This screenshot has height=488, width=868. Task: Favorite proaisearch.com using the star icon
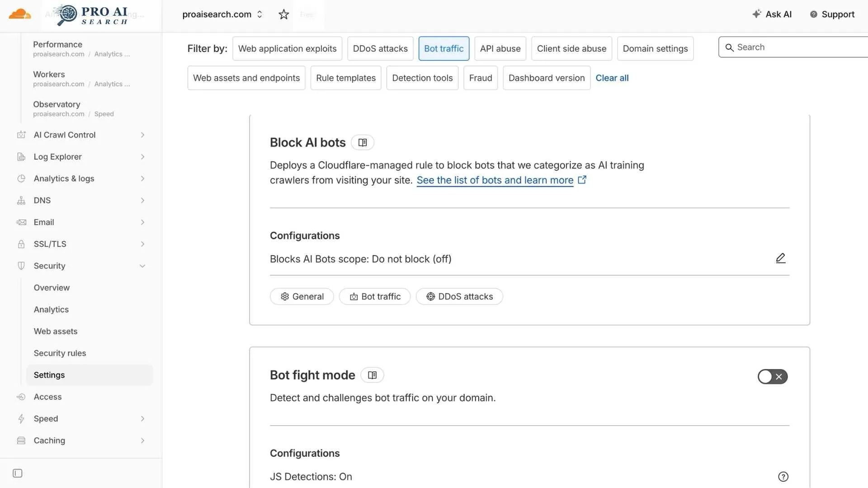(283, 14)
